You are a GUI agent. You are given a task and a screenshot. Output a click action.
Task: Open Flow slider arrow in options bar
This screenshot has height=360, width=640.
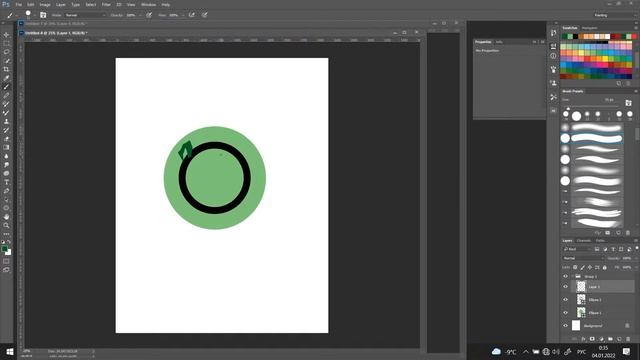click(x=183, y=15)
